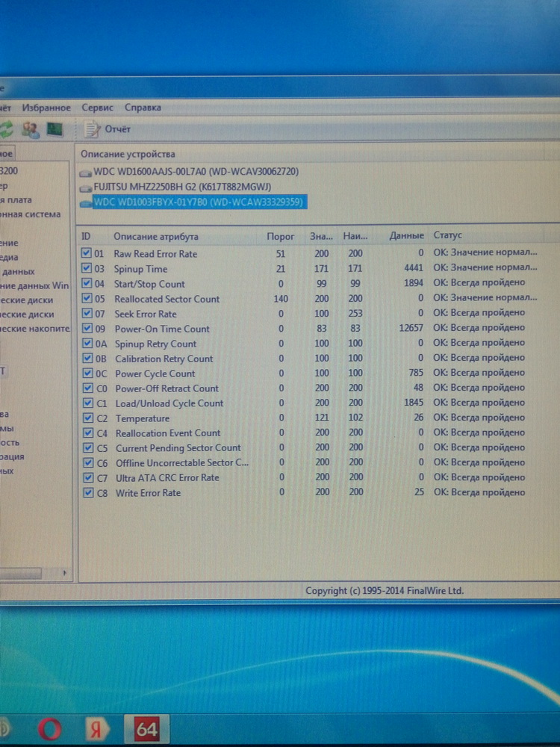Image resolution: width=560 pixels, height=747 pixels.
Task: Select FUJITSU MHZ2250BH G2 drive
Action: 182,187
